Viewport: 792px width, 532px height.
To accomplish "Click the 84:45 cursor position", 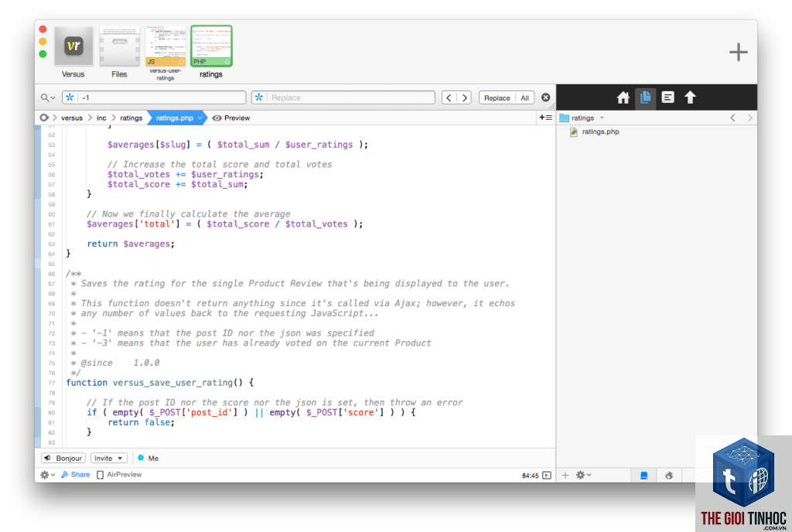I will click(x=530, y=476).
